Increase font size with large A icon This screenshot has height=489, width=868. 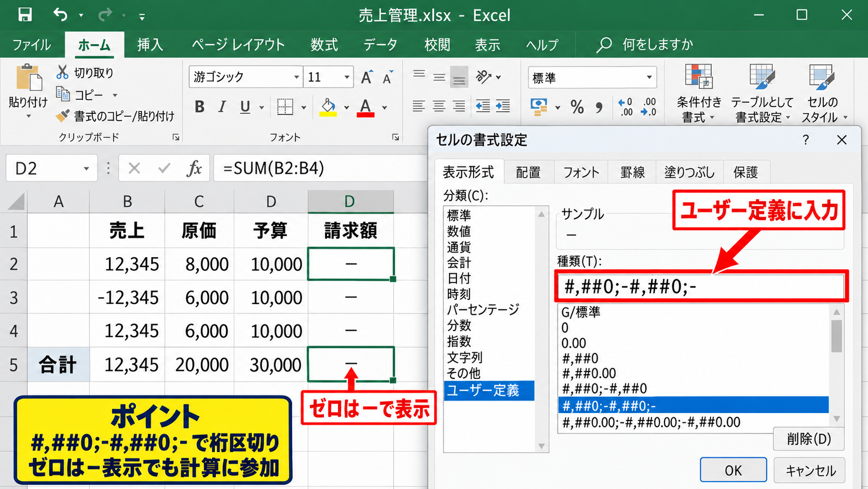367,77
